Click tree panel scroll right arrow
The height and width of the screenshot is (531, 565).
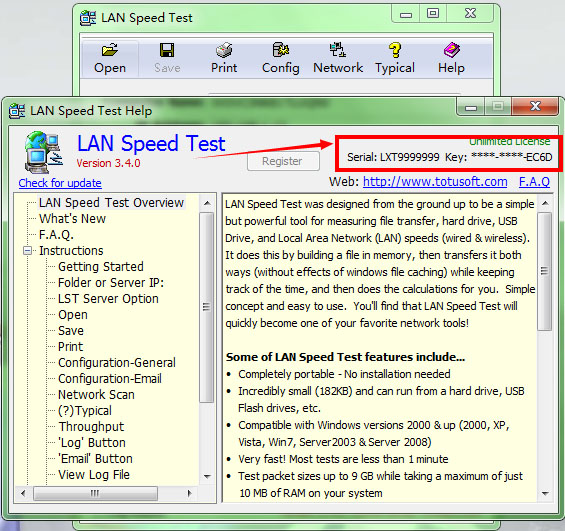coord(190,493)
